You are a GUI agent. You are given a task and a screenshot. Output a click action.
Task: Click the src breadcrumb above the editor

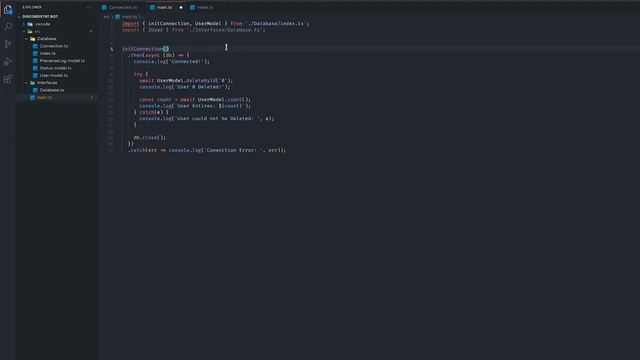106,17
